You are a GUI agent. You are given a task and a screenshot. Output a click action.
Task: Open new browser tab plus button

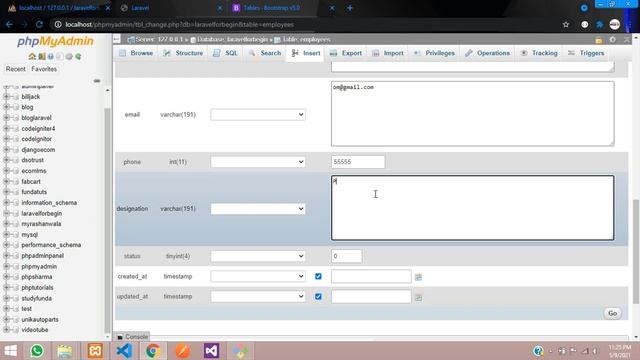(350, 8)
